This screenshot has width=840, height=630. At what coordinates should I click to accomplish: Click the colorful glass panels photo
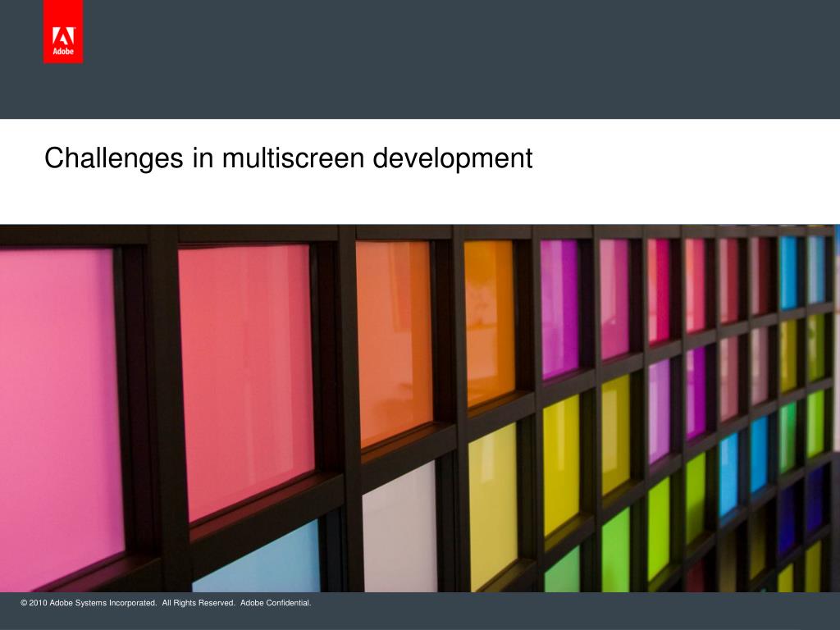click(420, 409)
